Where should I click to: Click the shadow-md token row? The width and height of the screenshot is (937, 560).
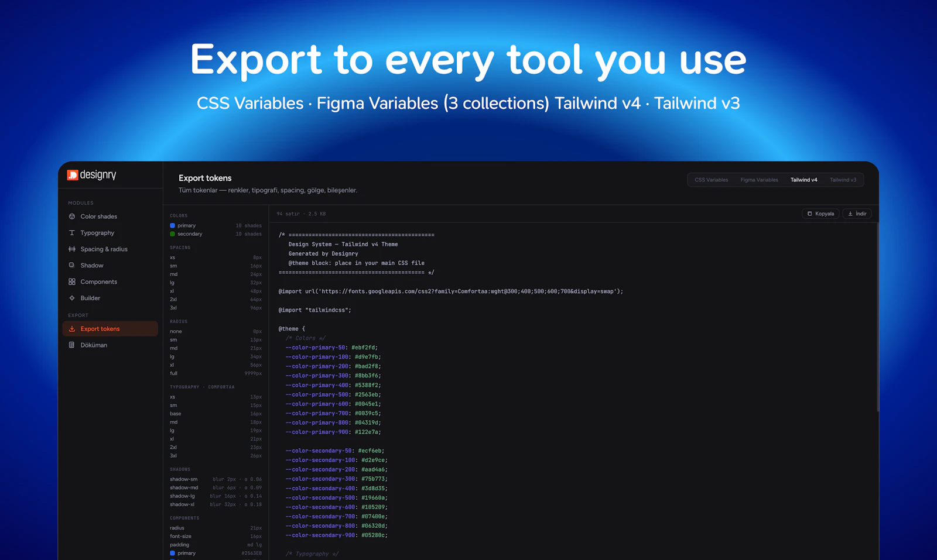point(216,487)
